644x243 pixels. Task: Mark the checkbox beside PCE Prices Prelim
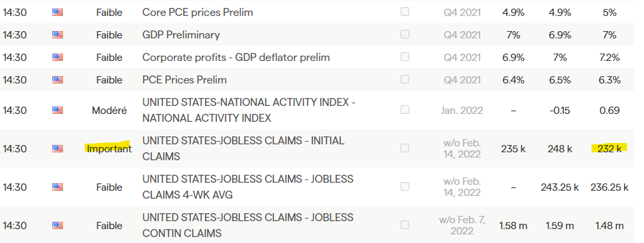point(405,79)
